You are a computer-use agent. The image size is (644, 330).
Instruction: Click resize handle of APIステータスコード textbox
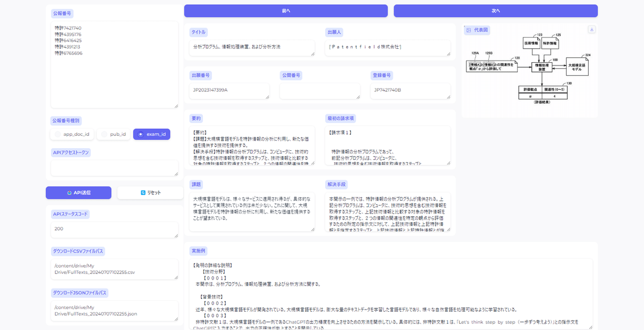[175, 234]
